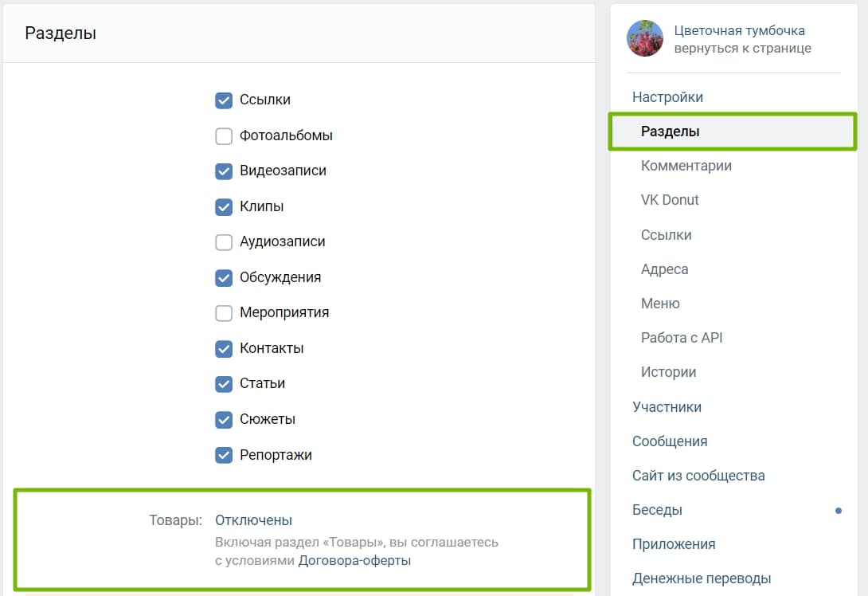This screenshot has width=868, height=596.
Task: Go to Работа с API section
Action: 682,337
